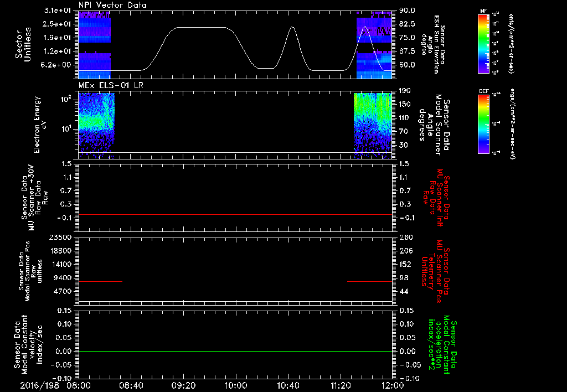
Task: Click the 98 telemetry axis value
Action: pos(404,278)
